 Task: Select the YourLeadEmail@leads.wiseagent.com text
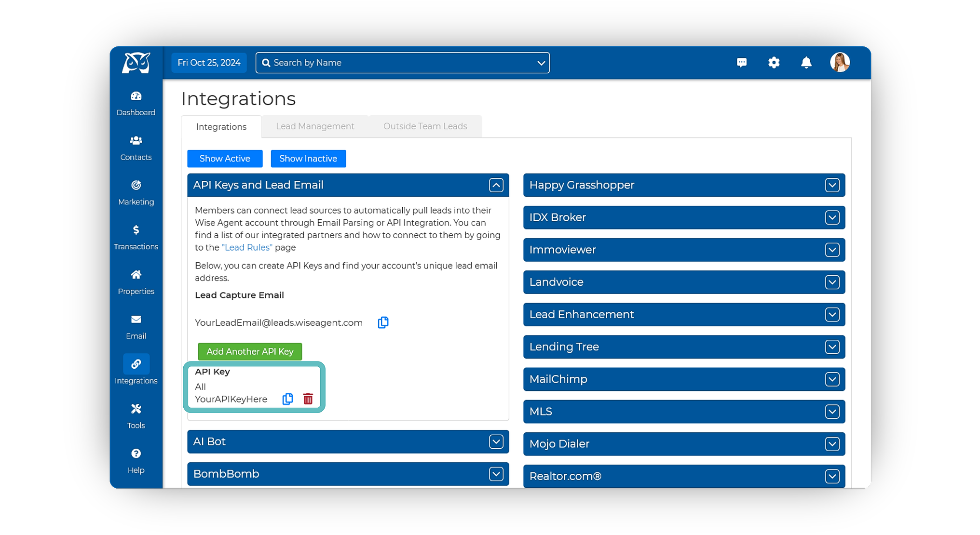tap(279, 322)
